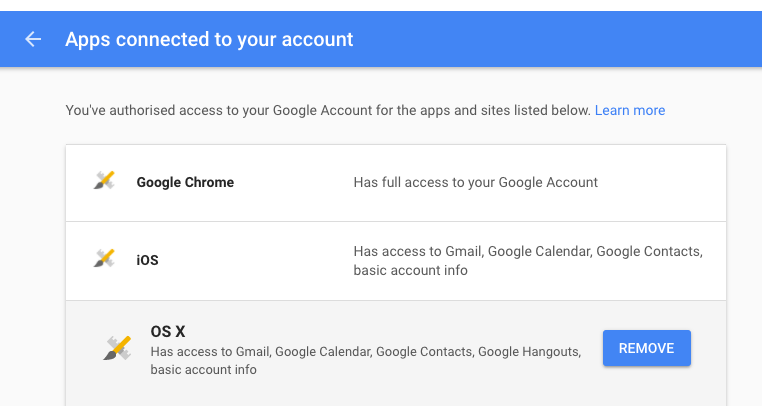Click the Google Chrome app icon
The width and height of the screenshot is (762, 406).
click(105, 182)
